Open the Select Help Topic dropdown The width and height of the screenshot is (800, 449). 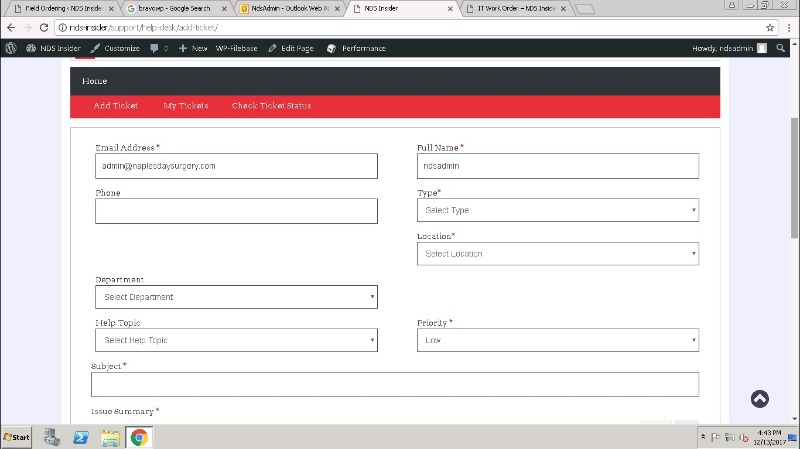point(236,341)
